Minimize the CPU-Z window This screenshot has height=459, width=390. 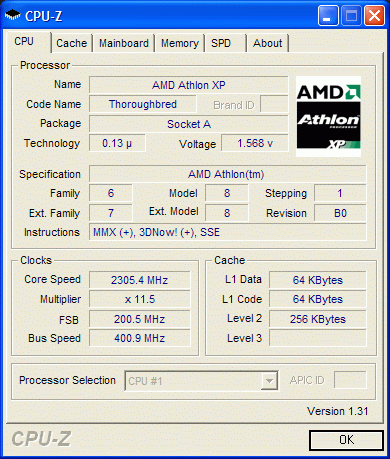(328, 15)
